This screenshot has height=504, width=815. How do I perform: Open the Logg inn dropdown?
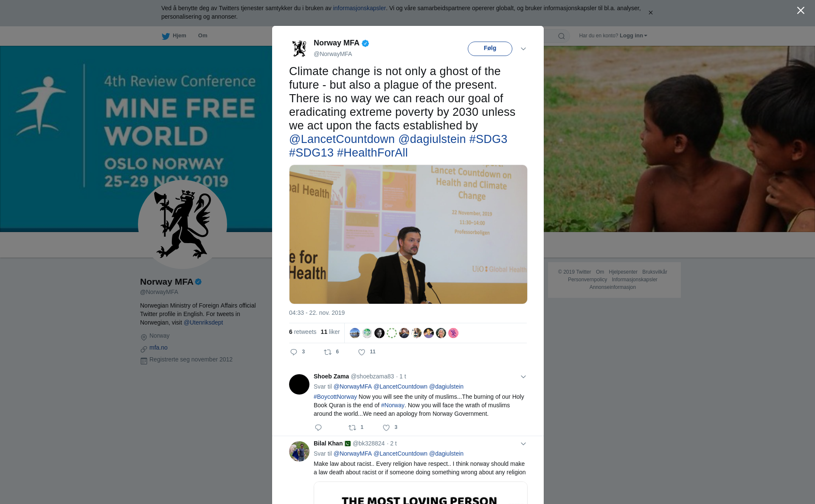(633, 36)
